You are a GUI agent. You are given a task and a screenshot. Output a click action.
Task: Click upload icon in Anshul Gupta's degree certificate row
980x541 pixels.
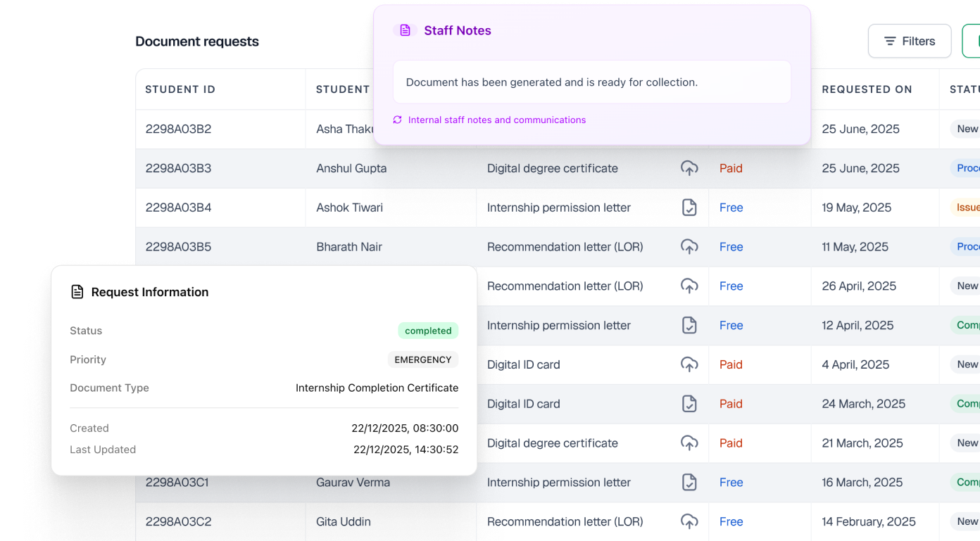click(x=689, y=168)
